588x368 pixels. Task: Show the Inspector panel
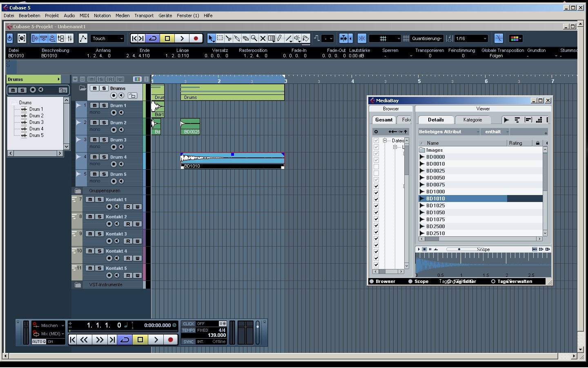pyautogui.click(x=35, y=38)
